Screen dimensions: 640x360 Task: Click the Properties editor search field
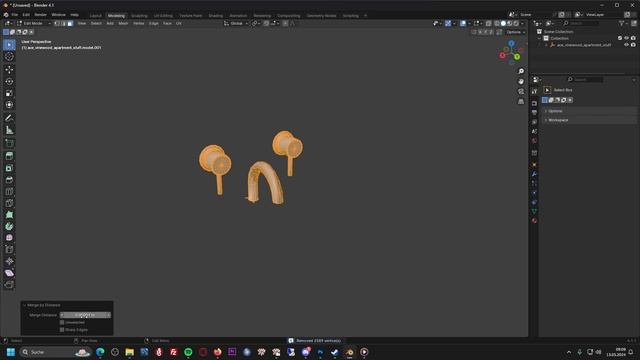coord(585,80)
